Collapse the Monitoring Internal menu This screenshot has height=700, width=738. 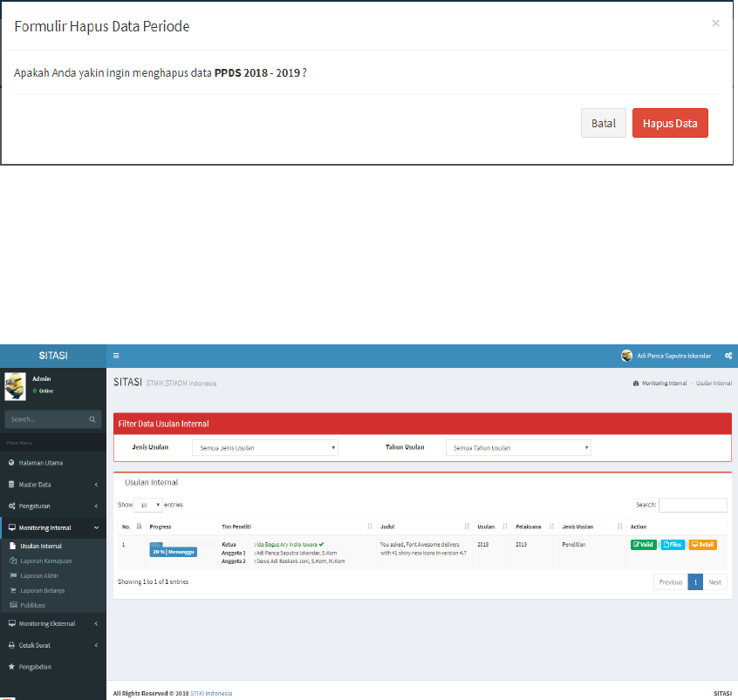53,527
